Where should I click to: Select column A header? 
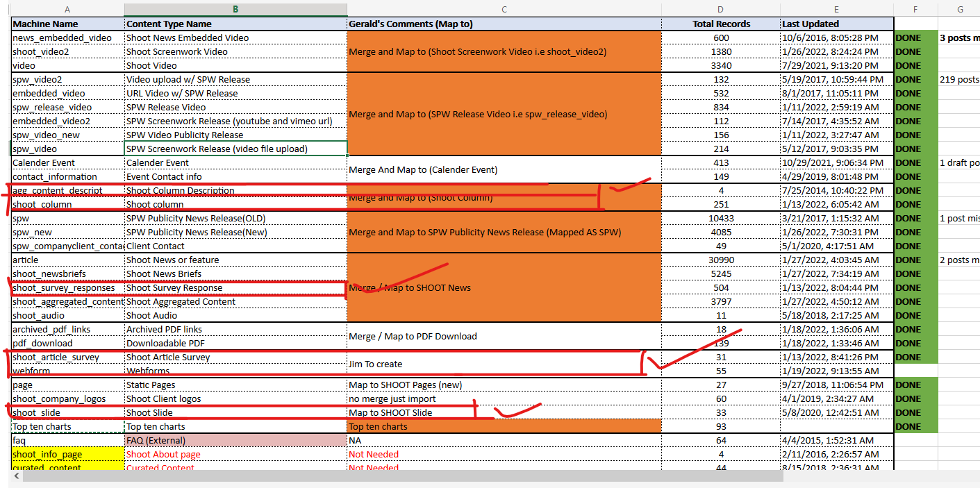[x=67, y=9]
